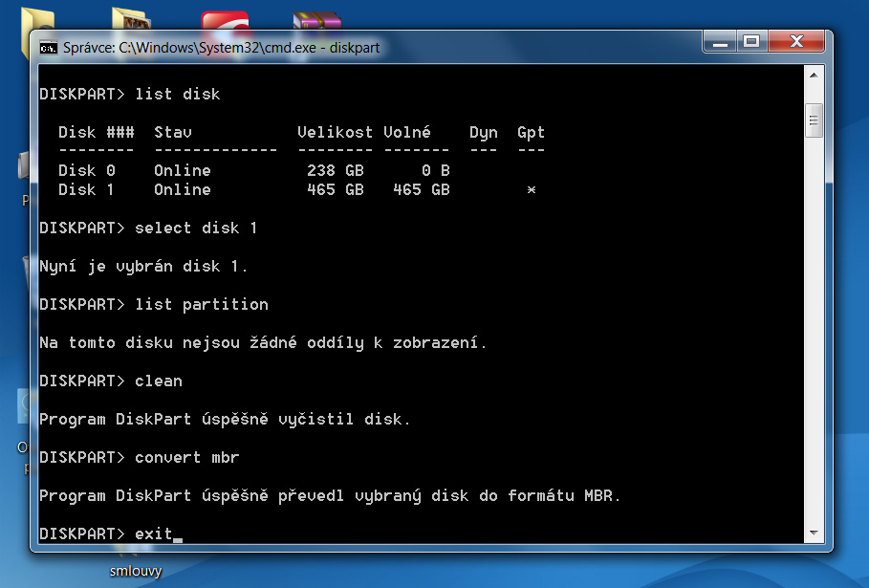Viewport: 869px width, 588px height.
Task: Maximize the diskpart command window
Action: [751, 42]
